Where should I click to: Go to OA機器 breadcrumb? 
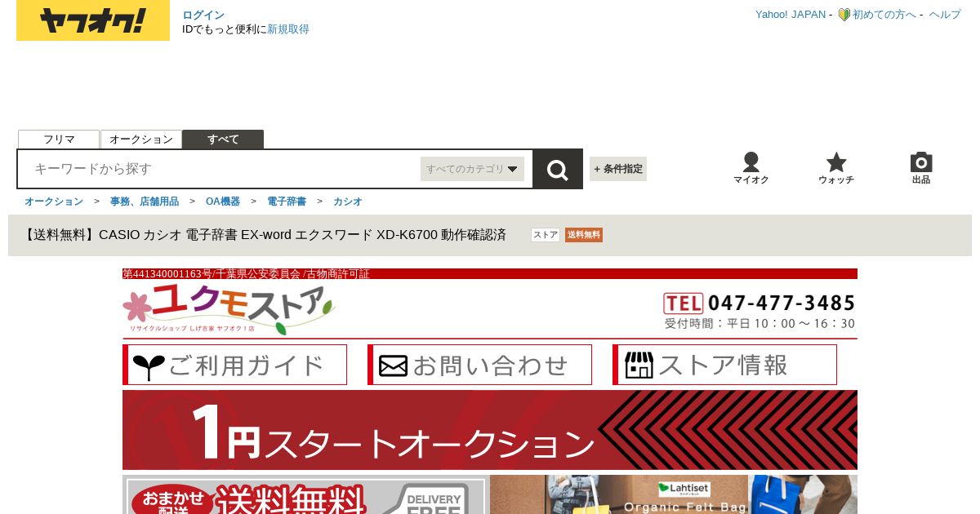(223, 202)
